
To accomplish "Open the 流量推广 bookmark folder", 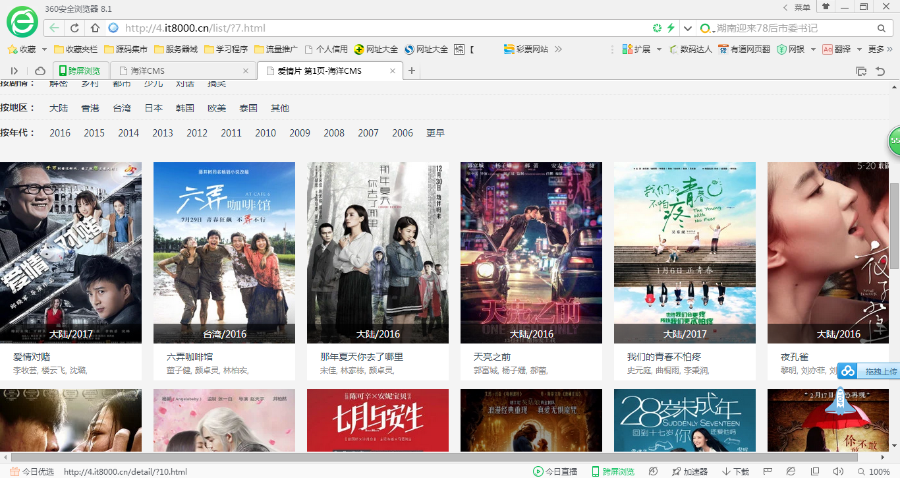I will pos(276,49).
